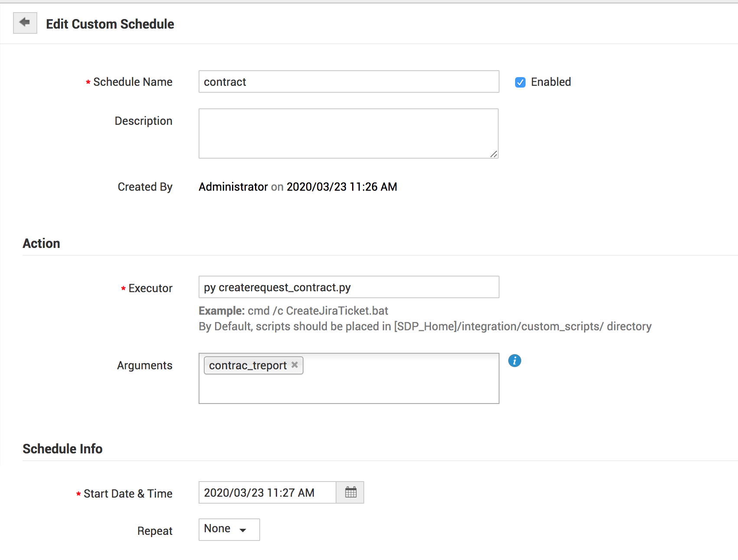Viewport: 738px width, 560px height.
Task: Click the Start Date & Time label
Action: click(128, 494)
